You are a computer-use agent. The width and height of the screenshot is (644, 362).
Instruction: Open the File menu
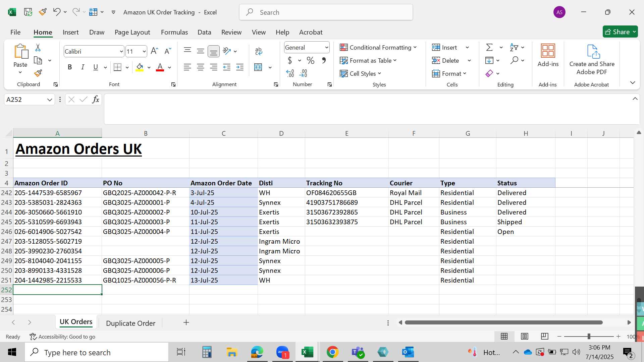pos(15,32)
